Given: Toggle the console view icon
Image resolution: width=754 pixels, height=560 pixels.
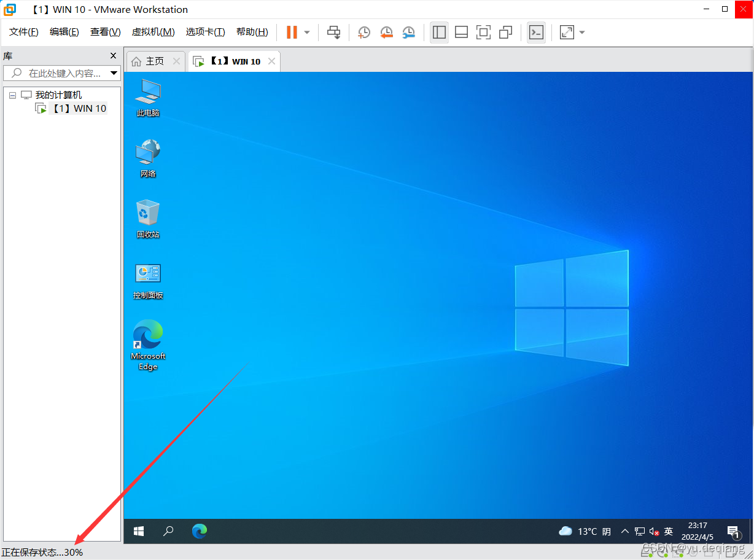Looking at the screenshot, I should coord(536,32).
